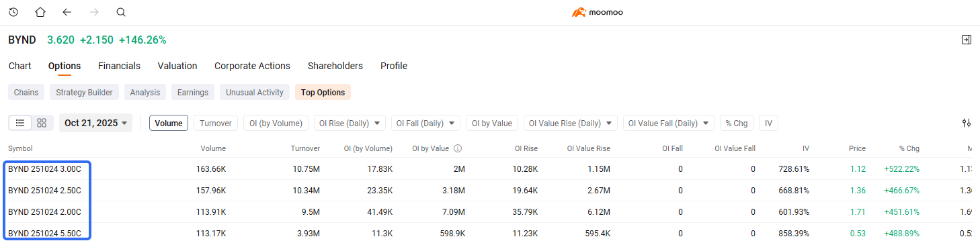Image resolution: width=980 pixels, height=243 pixels.
Task: Click the +146.26% stock change value
Action: coord(142,40)
